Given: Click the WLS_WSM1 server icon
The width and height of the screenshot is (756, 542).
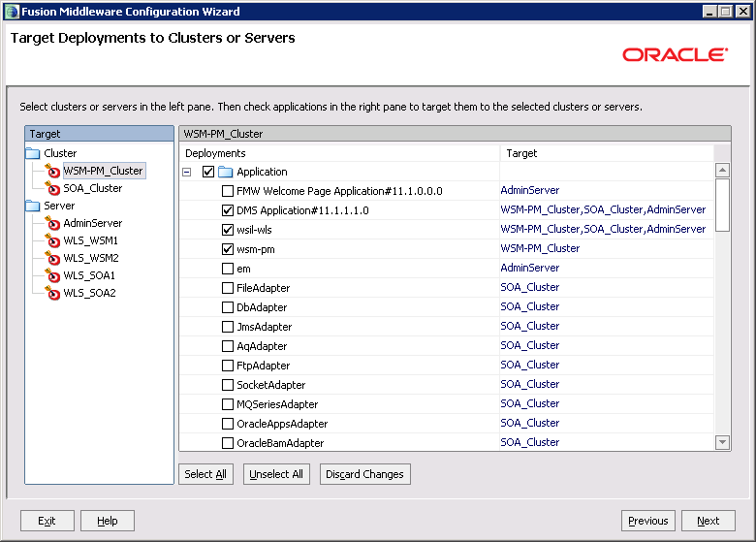Looking at the screenshot, I should click(x=52, y=241).
